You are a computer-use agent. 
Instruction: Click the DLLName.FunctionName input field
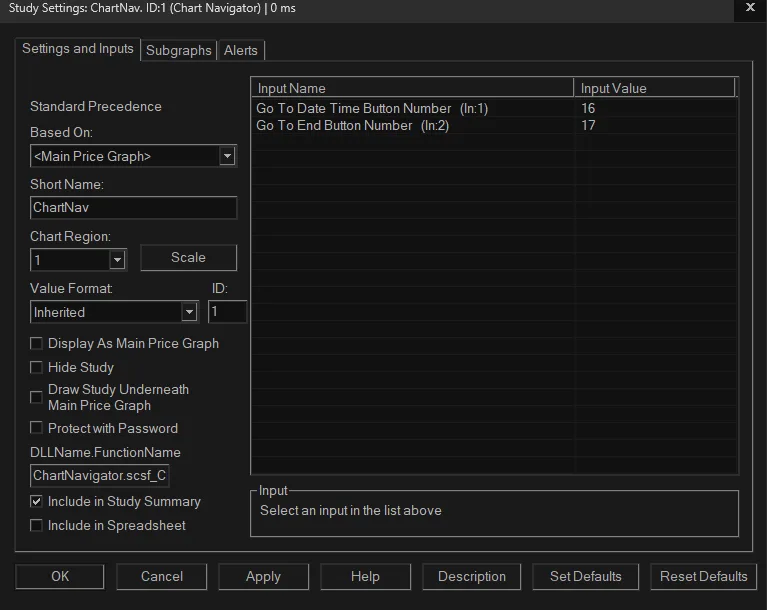click(100, 475)
